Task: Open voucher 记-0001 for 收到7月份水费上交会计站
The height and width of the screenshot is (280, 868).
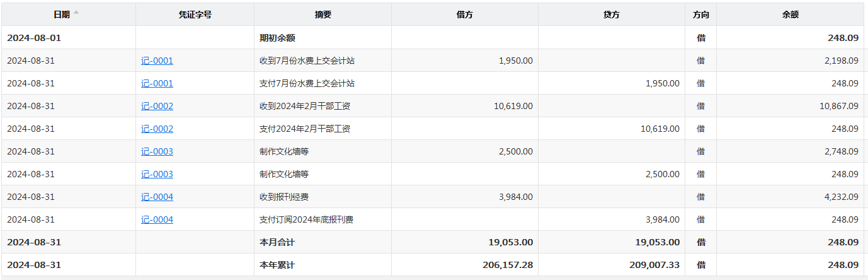Action: (x=157, y=61)
